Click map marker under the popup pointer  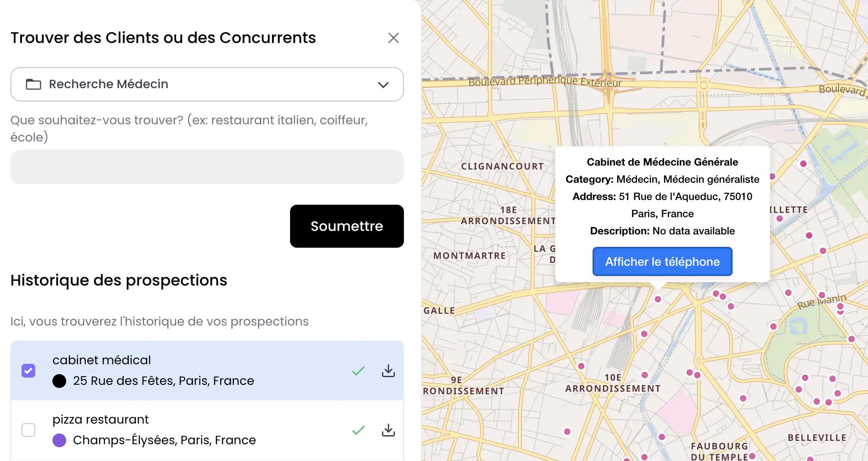tap(657, 299)
